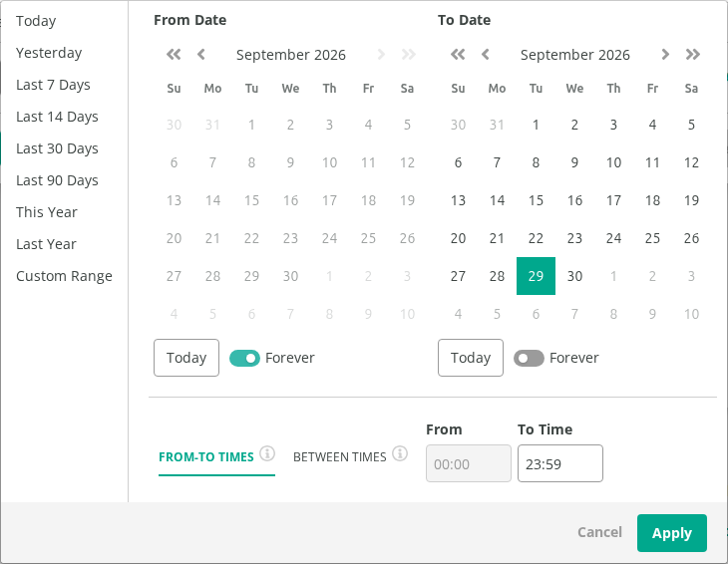Click September 2026 title in To Date

coord(575,55)
